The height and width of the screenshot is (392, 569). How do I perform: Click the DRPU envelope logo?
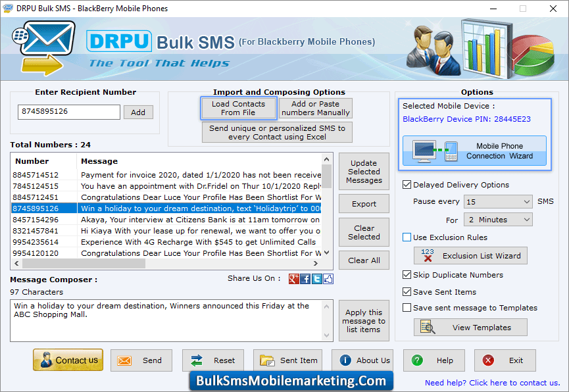pyautogui.click(x=44, y=48)
